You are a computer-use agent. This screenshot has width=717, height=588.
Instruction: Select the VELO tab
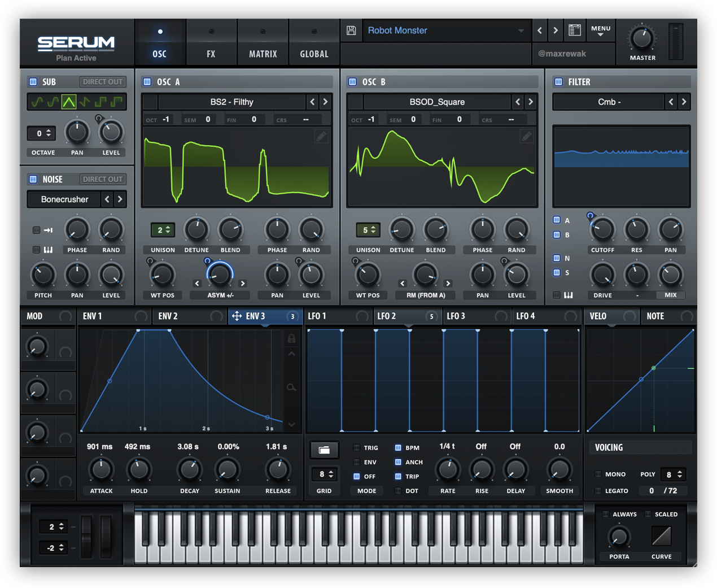[612, 316]
